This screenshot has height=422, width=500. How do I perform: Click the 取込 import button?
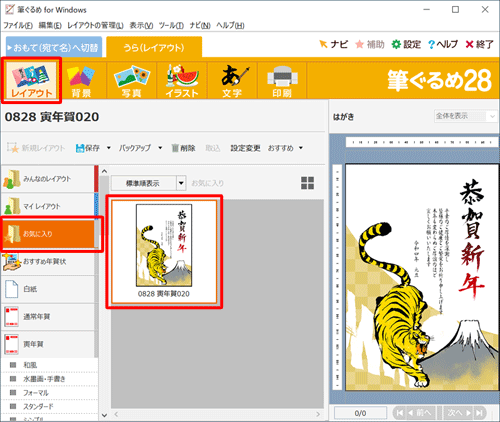pos(213,148)
